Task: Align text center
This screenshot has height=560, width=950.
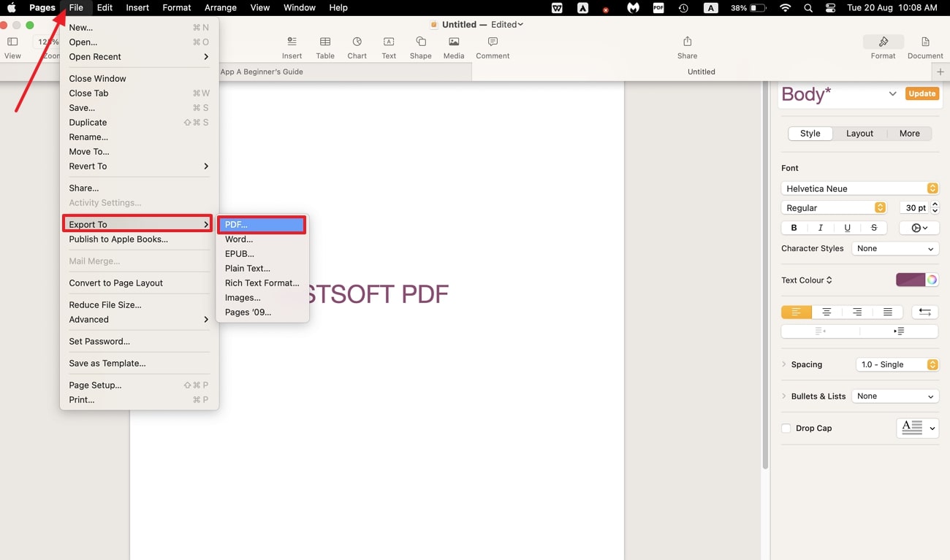Action: click(x=826, y=312)
